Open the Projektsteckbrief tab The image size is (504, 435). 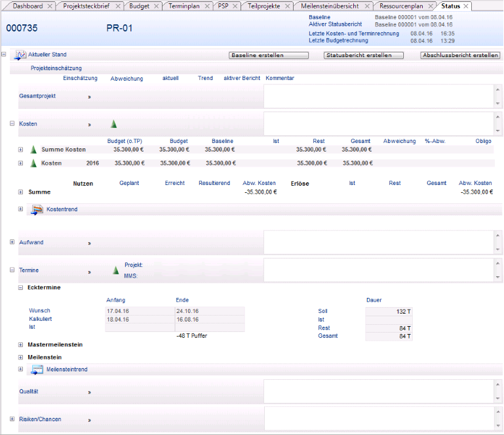coord(86,6)
